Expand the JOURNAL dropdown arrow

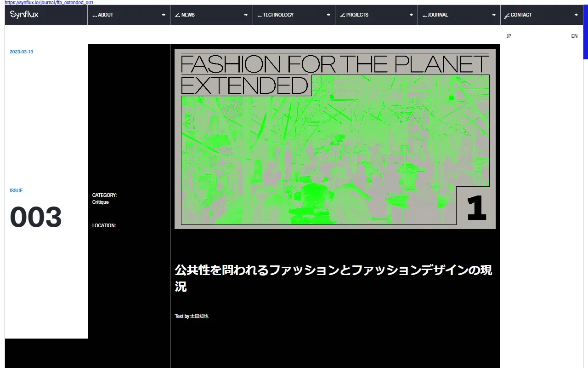click(494, 15)
